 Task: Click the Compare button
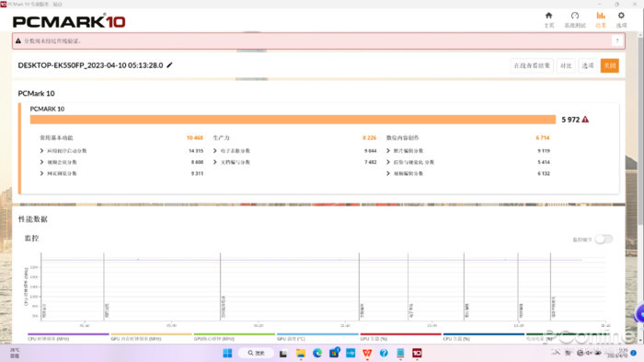(x=566, y=65)
